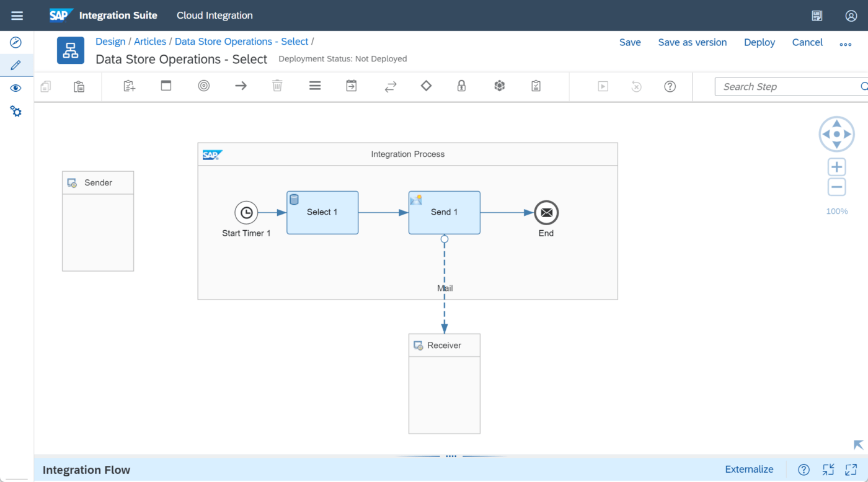The width and height of the screenshot is (868, 482).
Task: Open the Events target palette icon
Action: 204,86
